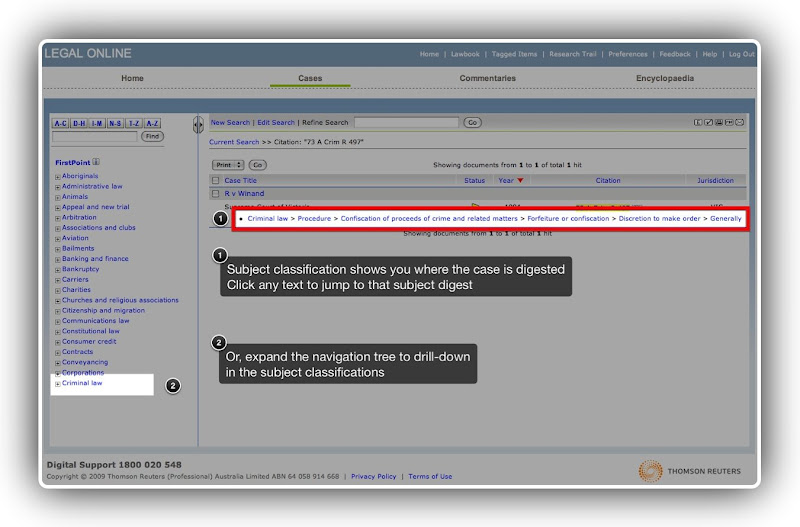The image size is (800, 527).
Task: Filter the index by I-M
Action: tap(97, 123)
